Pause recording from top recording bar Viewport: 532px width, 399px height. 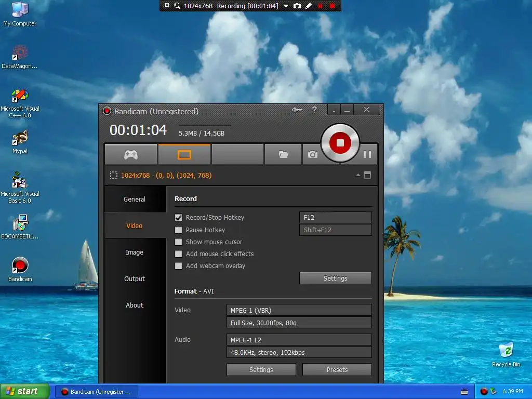pos(320,6)
